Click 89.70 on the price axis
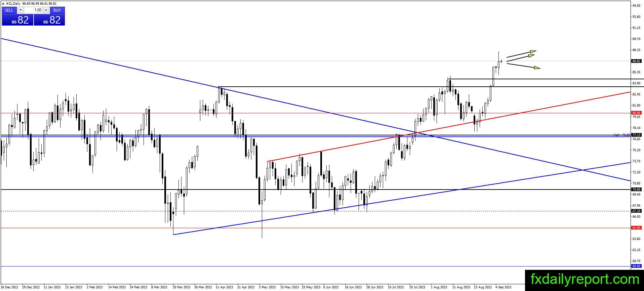This screenshot has height=291, width=644. coord(636,39)
